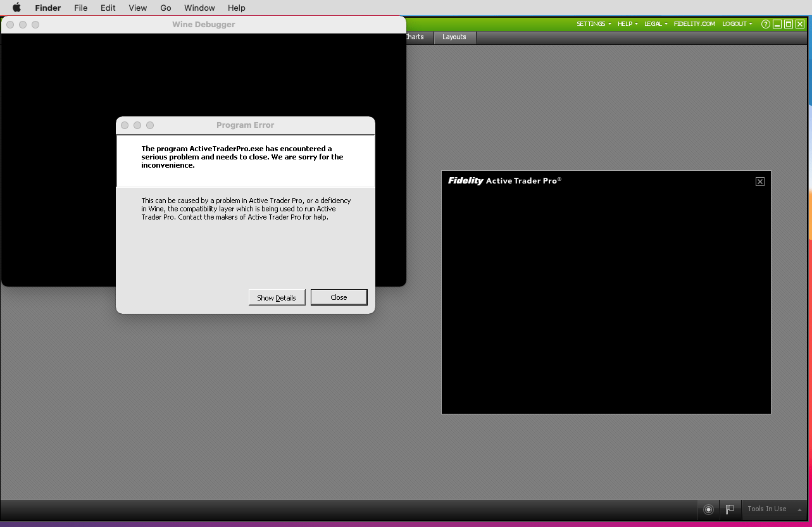This screenshot has width=812, height=527.
Task: Switch to the Layouts tab
Action: [454, 37]
